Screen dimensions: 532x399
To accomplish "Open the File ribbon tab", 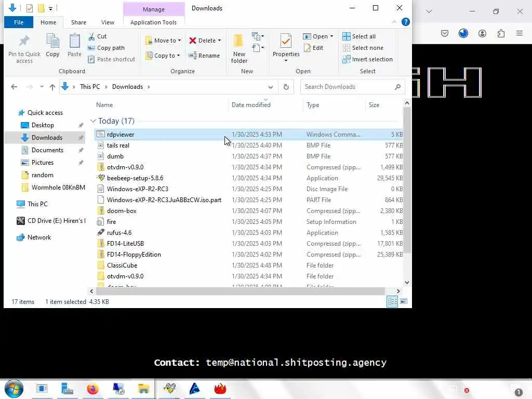I will coord(19,22).
